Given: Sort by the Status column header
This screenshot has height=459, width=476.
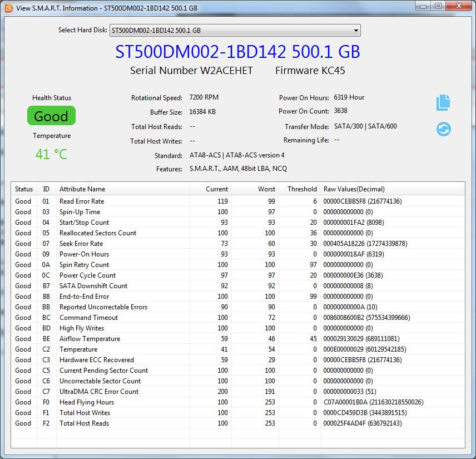Looking at the screenshot, I should pos(24,189).
